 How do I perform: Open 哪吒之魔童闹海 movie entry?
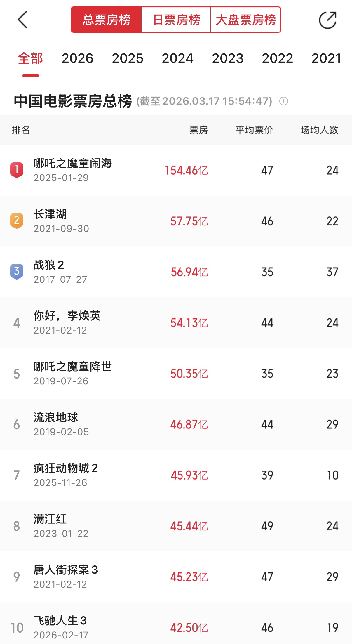tap(73, 170)
